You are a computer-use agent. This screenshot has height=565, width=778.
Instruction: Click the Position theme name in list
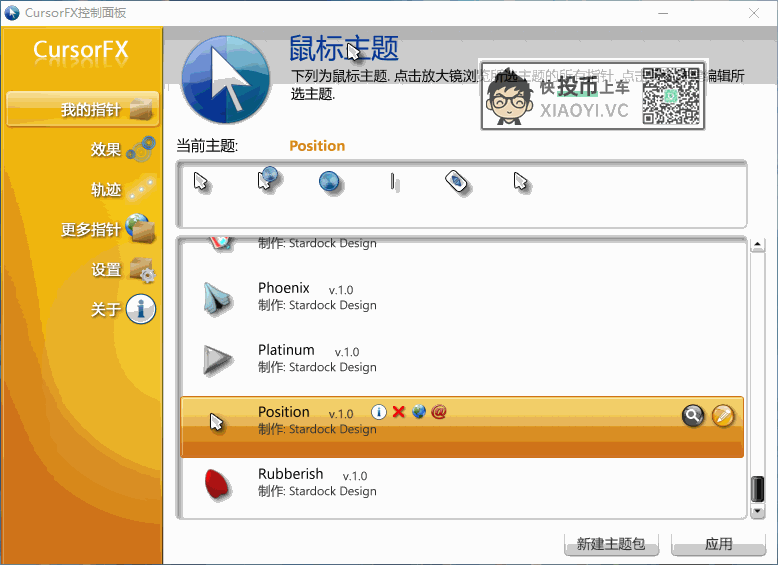point(284,412)
